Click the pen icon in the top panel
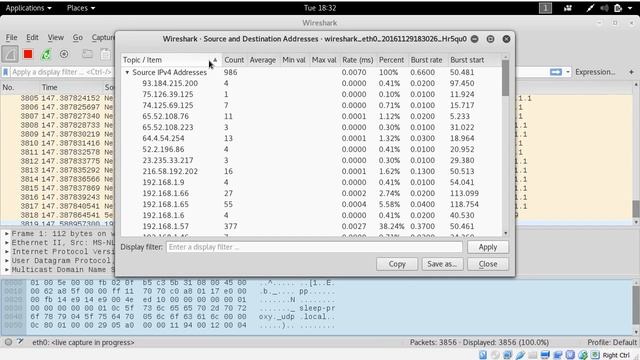 [x=590, y=8]
